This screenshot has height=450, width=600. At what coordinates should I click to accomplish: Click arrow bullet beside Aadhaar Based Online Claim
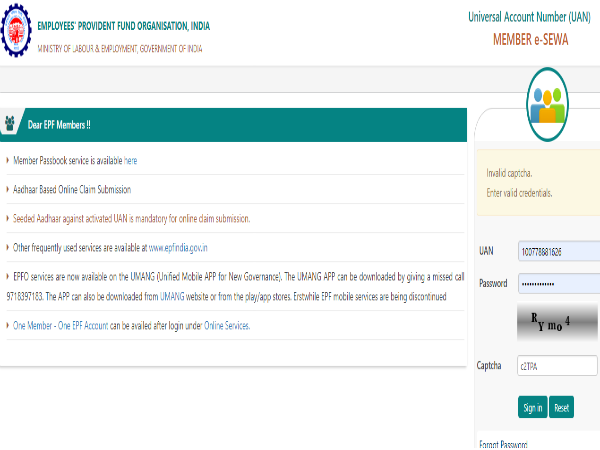pos(8,189)
